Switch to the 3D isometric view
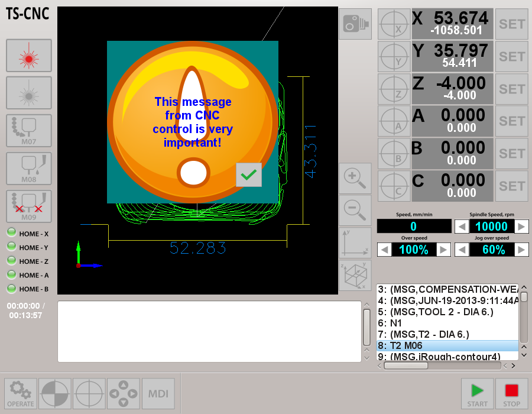The height and width of the screenshot is (414, 532). pyautogui.click(x=355, y=275)
